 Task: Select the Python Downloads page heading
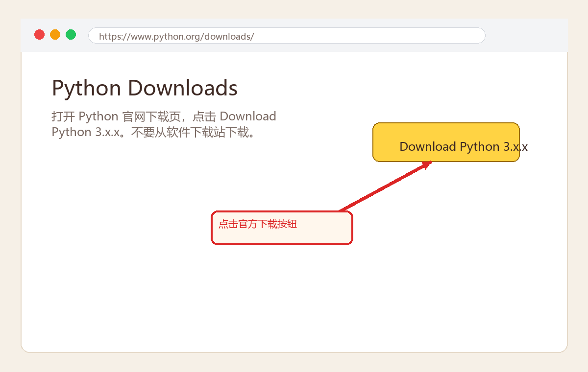pyautogui.click(x=145, y=88)
